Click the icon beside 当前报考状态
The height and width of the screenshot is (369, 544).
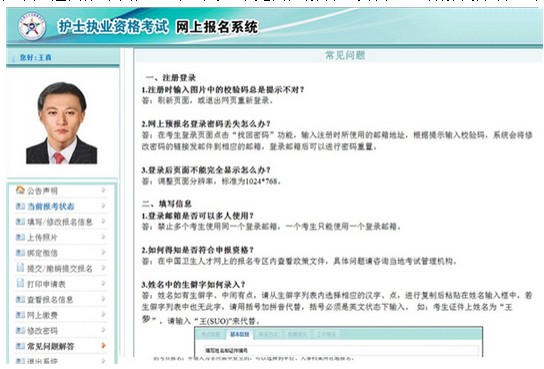click(x=20, y=206)
